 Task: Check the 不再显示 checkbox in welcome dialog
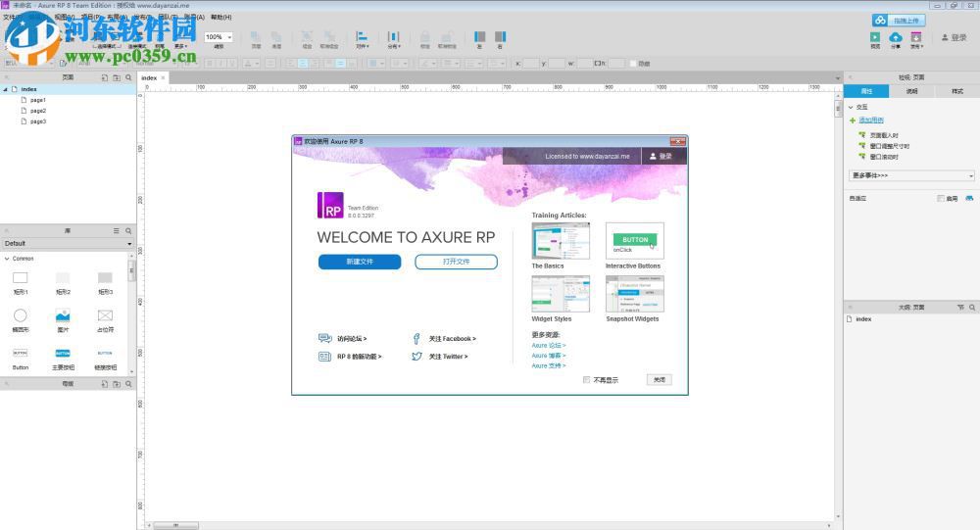tap(586, 379)
